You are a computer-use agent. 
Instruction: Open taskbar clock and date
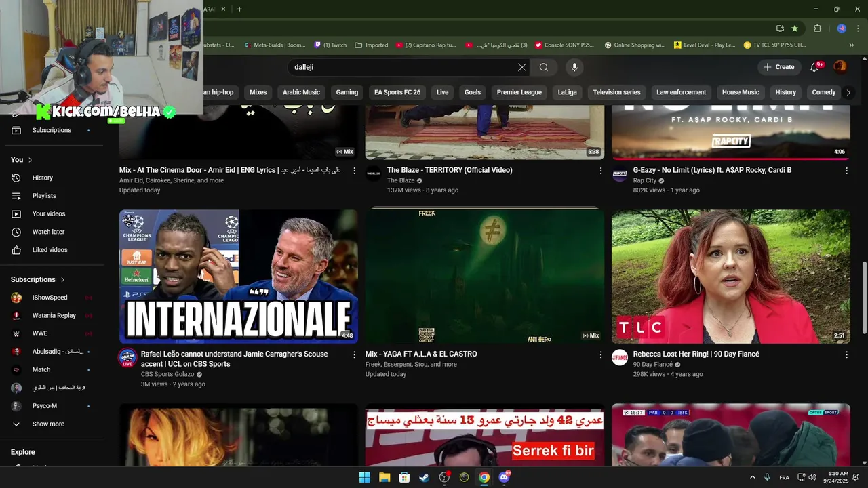(x=837, y=477)
